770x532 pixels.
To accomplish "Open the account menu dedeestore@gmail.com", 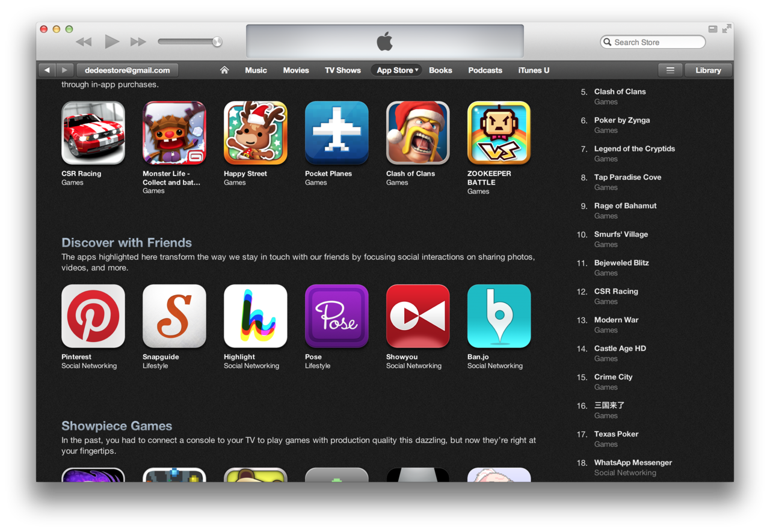I will [127, 70].
